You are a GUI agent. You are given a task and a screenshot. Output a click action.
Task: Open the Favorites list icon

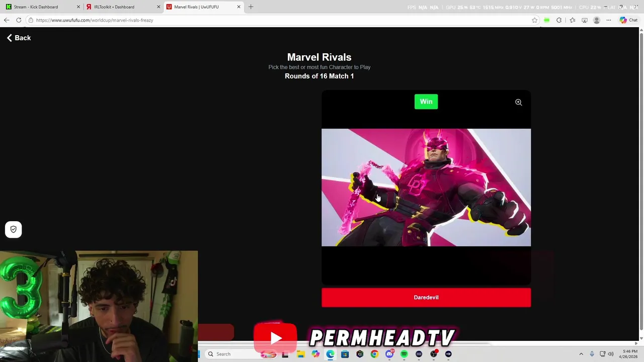point(573,20)
